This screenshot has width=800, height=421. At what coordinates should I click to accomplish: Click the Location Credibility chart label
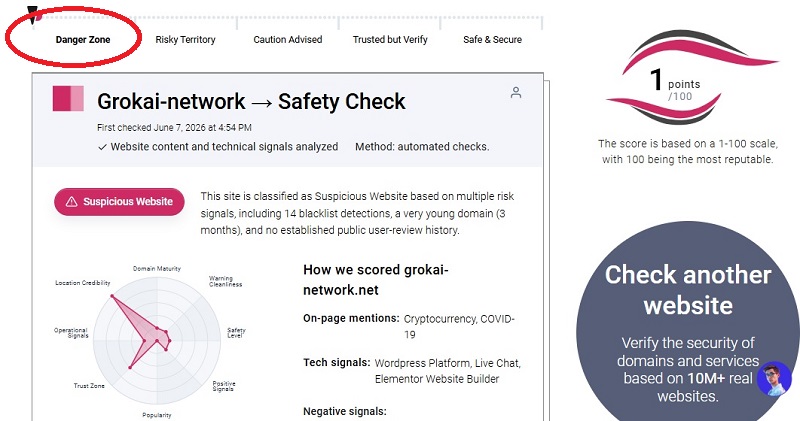83,283
